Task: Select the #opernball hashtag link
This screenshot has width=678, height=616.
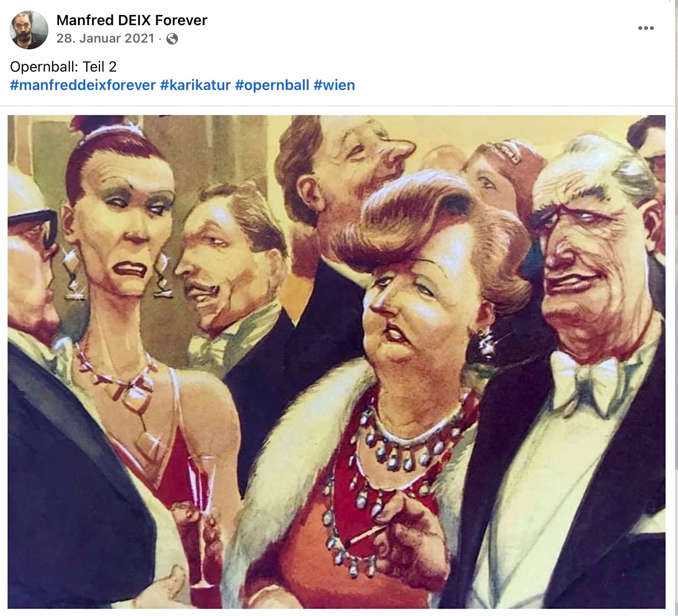Action: 272,85
